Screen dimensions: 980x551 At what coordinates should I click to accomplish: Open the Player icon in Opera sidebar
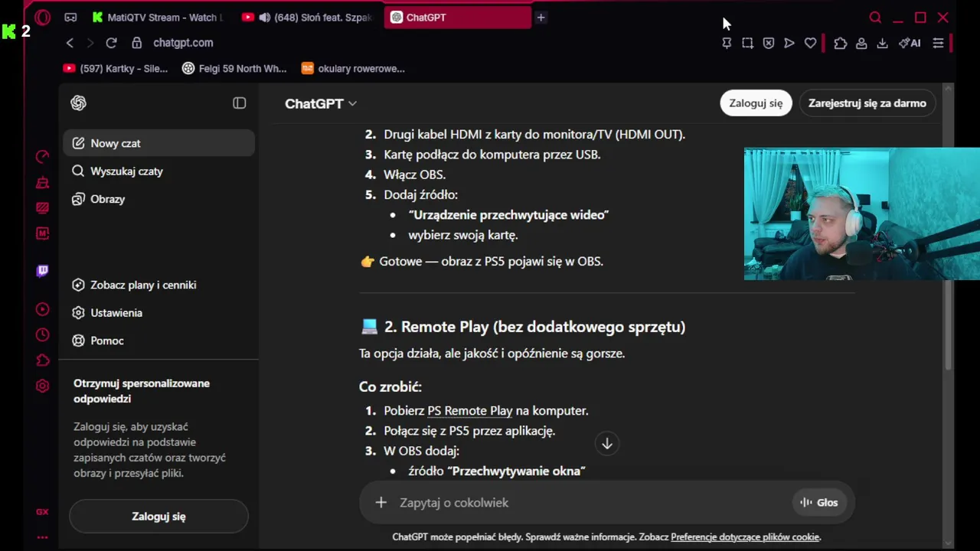point(43,309)
